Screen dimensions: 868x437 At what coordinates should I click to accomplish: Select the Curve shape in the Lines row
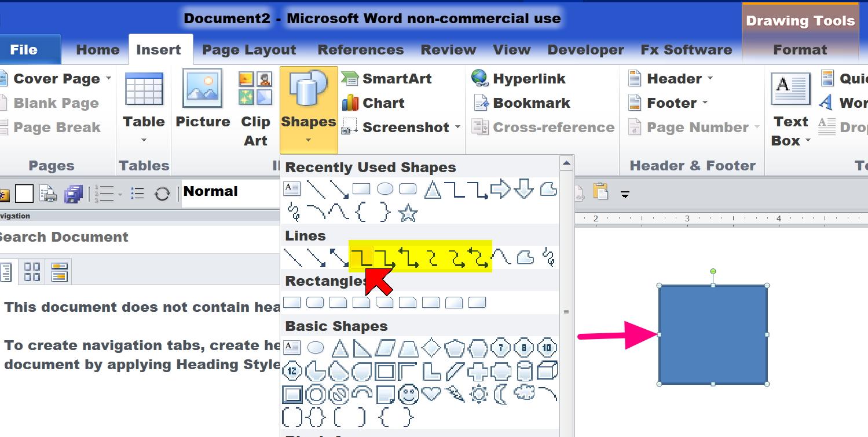tap(502, 257)
